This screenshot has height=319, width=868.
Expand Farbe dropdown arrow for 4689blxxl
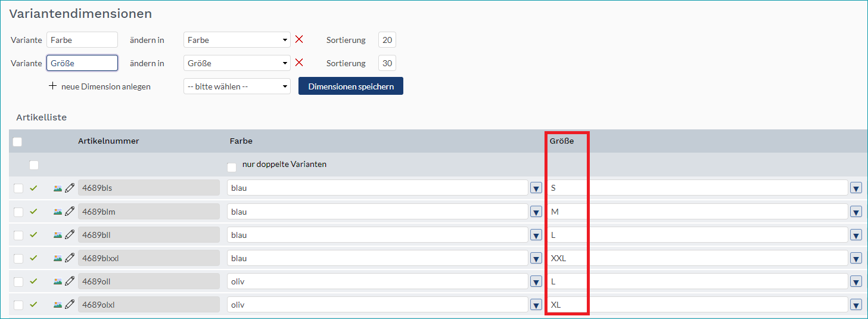point(536,258)
